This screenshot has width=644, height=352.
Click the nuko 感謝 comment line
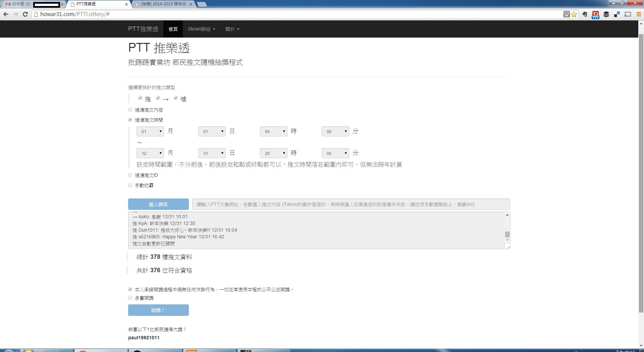click(x=160, y=217)
